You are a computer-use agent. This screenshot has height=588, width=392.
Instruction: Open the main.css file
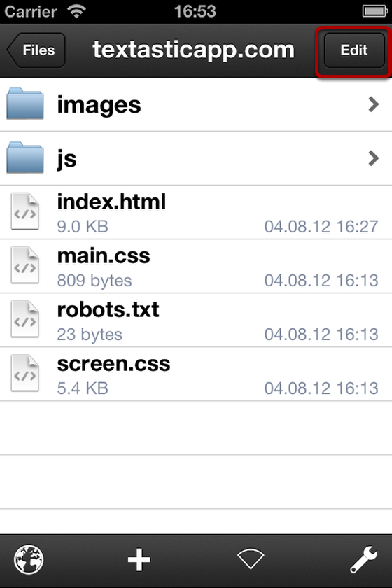[x=196, y=266]
